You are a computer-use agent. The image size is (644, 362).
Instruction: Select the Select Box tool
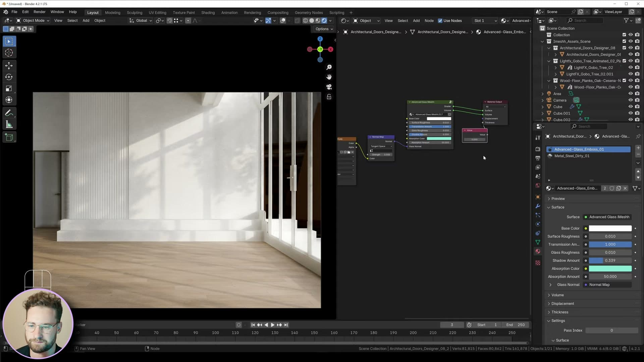pos(9,41)
